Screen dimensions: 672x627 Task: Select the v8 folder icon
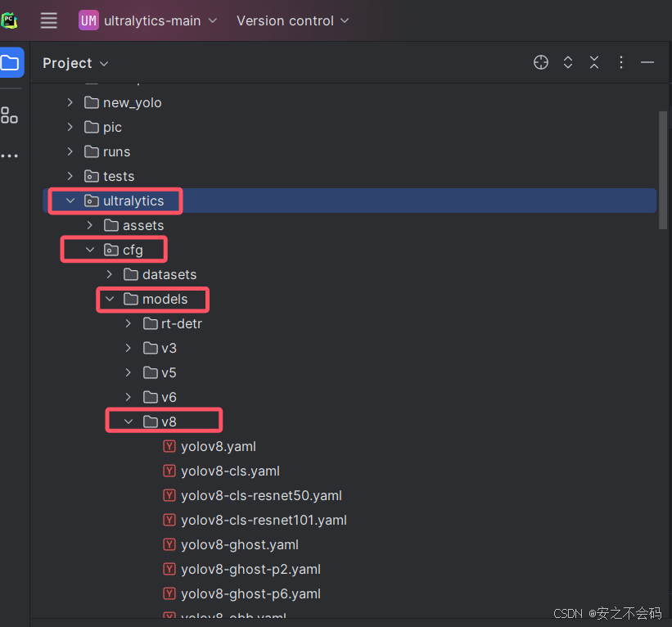(151, 422)
